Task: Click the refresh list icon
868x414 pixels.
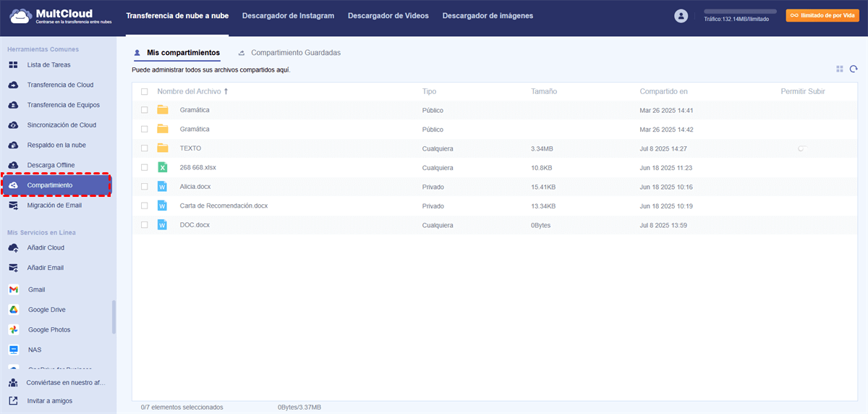Action: tap(854, 69)
